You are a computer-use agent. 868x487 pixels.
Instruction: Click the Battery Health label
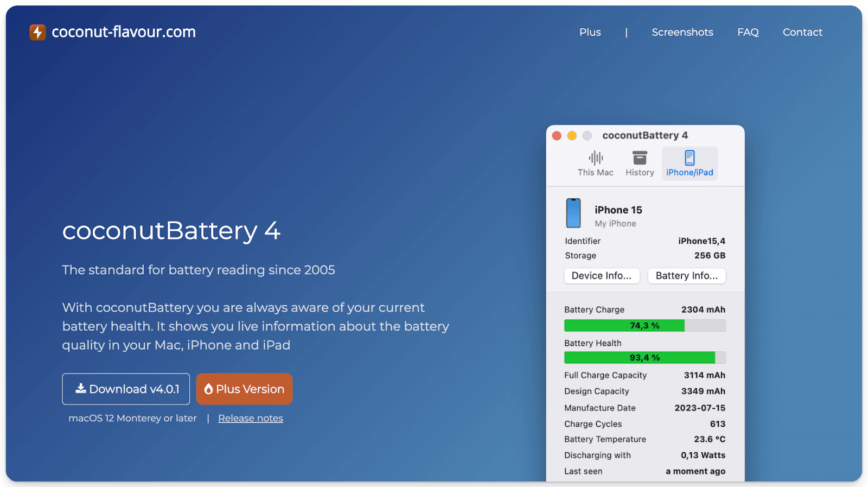593,343
